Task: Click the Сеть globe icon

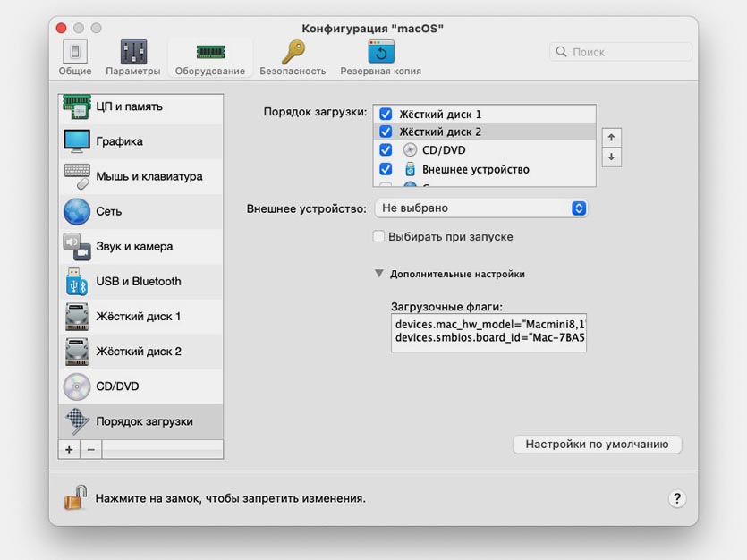Action: [77, 211]
